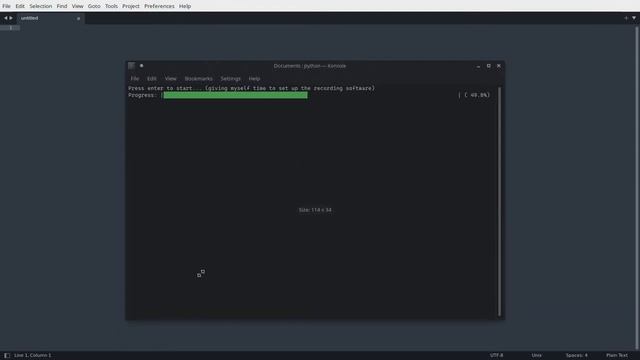Click the Konsole window app icon
640x360 pixels.
[x=131, y=66]
